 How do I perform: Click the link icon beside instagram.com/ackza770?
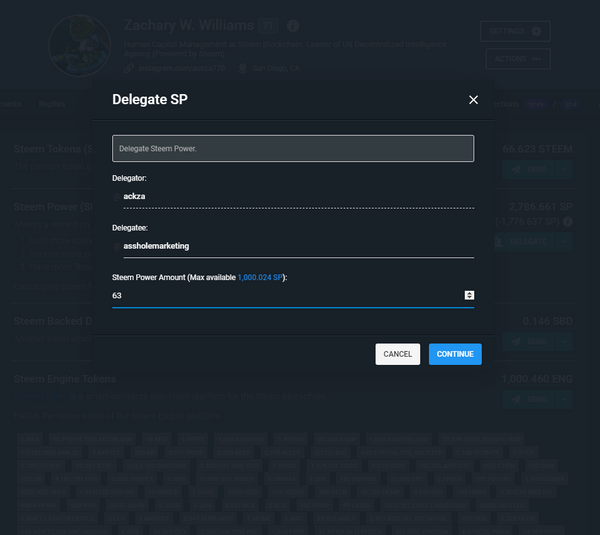pos(129,69)
